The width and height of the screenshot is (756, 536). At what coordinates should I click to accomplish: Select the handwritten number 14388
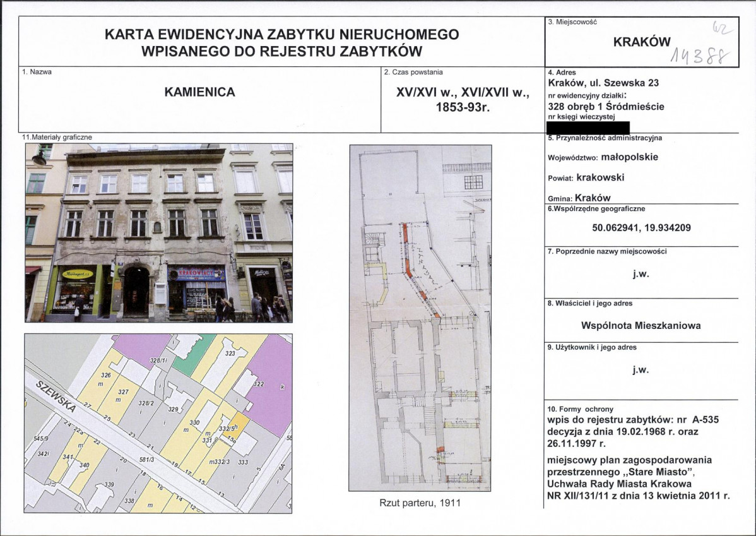700,57
